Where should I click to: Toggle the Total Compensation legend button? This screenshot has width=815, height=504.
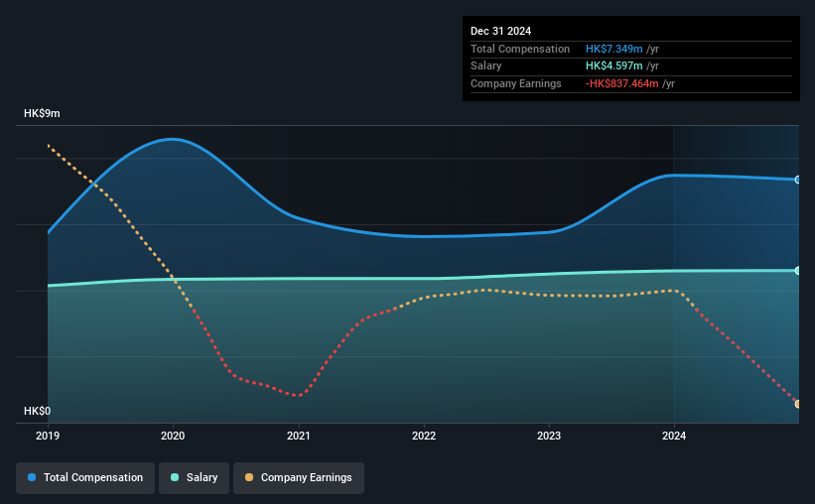[x=85, y=477]
